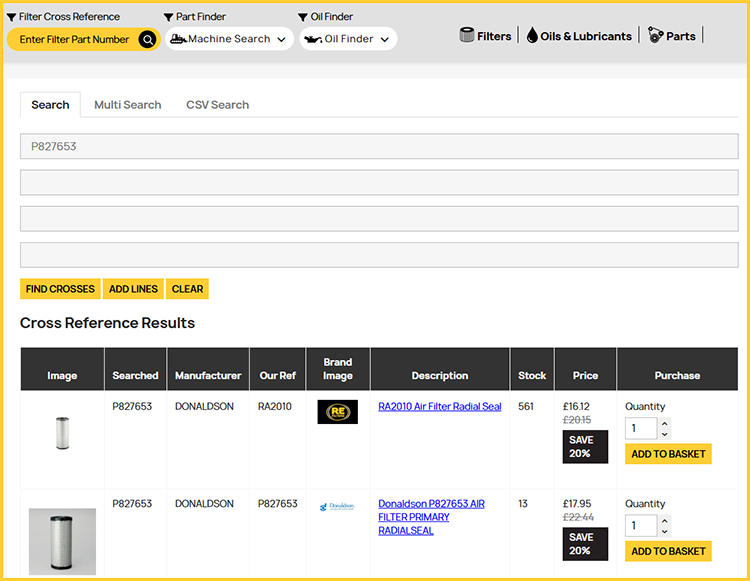The height and width of the screenshot is (581, 750).
Task: Click the CLEAR button
Action: point(187,289)
